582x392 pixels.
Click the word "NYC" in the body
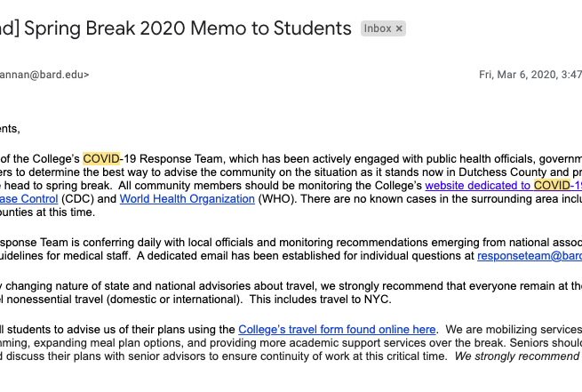click(376, 300)
